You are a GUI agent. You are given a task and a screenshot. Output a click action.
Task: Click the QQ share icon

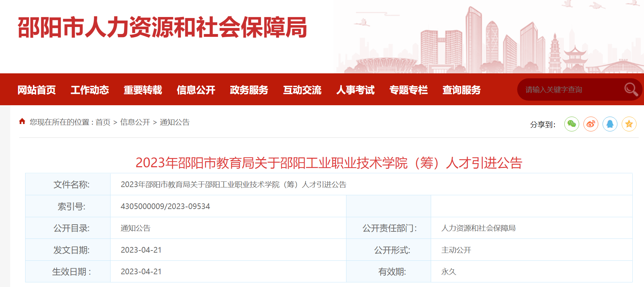[610, 124]
